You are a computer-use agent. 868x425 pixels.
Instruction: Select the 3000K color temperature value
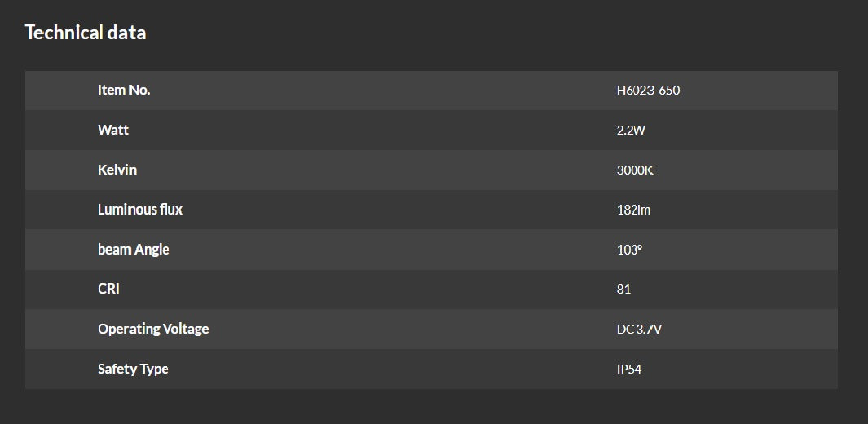pyautogui.click(x=635, y=170)
